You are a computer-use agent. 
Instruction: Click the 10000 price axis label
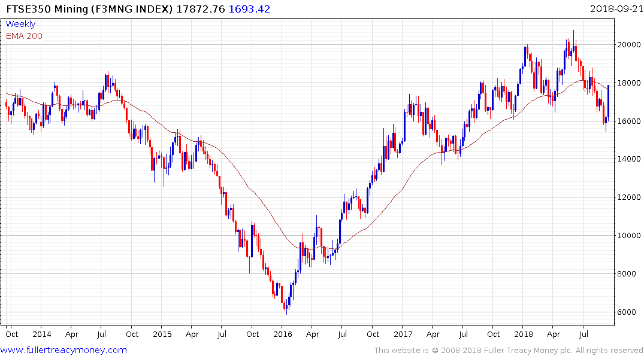pos(630,236)
